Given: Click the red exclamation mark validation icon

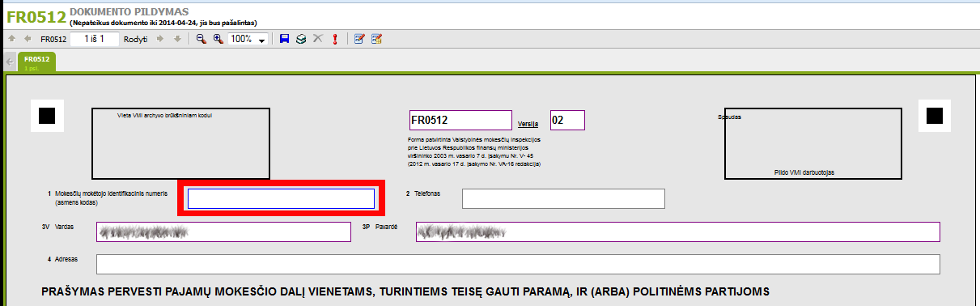Looking at the screenshot, I should [x=334, y=39].
